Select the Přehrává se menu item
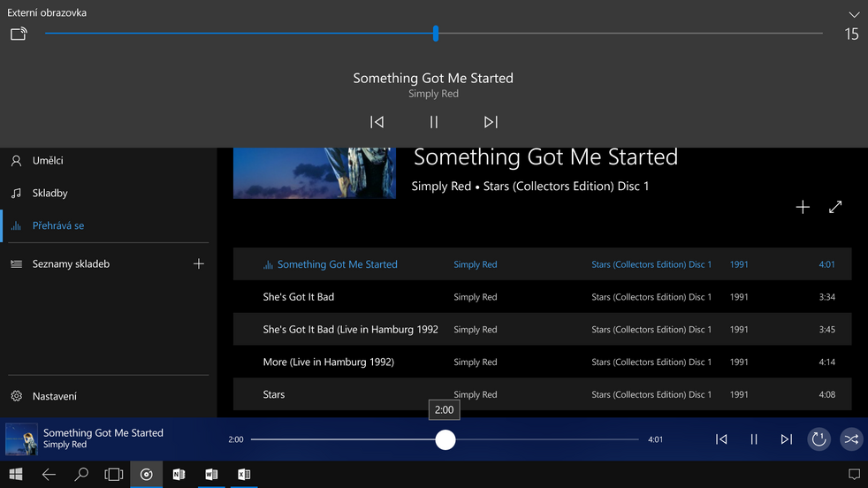This screenshot has width=868, height=488. 109,225
